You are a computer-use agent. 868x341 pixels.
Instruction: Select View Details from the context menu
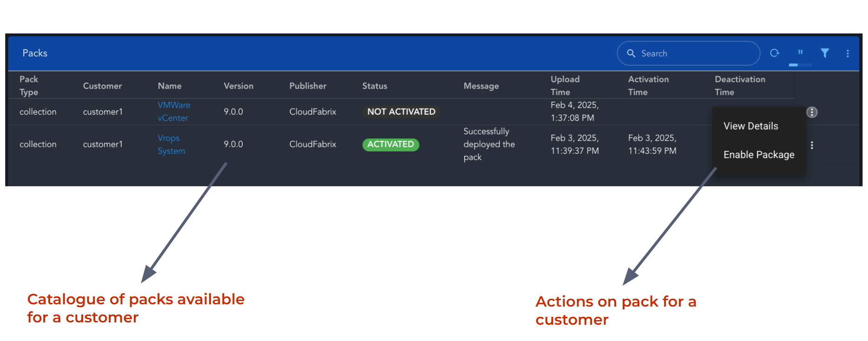coord(750,126)
